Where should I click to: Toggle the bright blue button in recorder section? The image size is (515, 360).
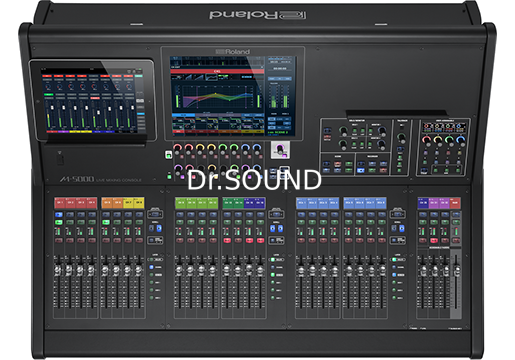point(360,170)
